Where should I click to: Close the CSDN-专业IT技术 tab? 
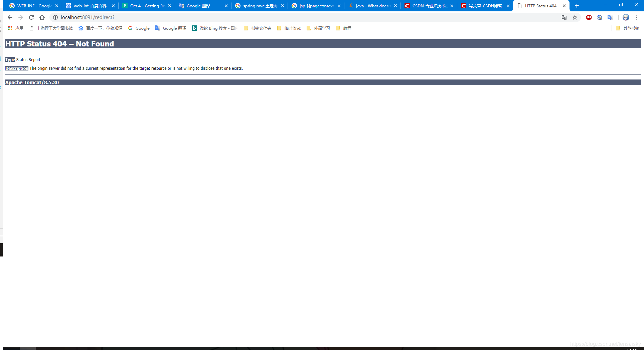click(x=452, y=6)
